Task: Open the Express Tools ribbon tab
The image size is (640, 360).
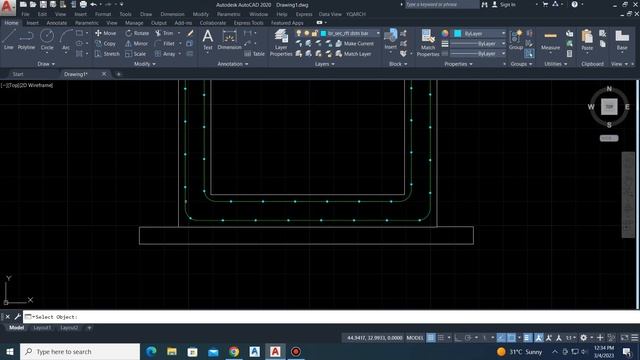Action: click(x=249, y=23)
